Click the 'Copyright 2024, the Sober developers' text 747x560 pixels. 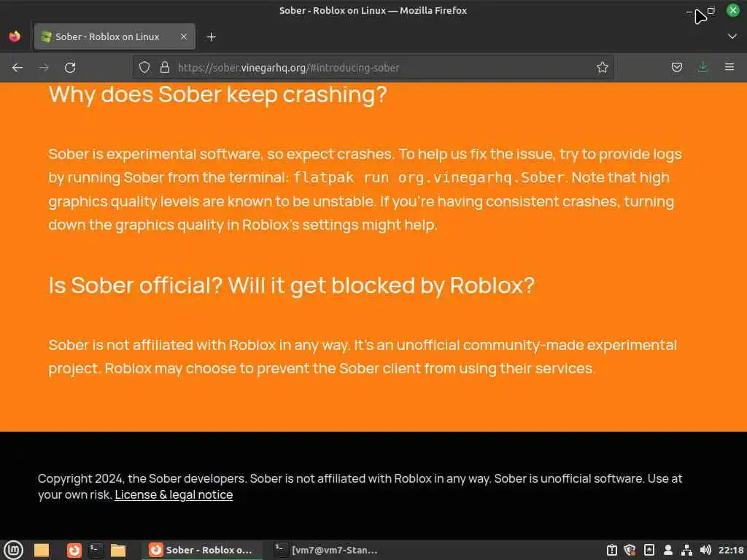tap(142, 478)
